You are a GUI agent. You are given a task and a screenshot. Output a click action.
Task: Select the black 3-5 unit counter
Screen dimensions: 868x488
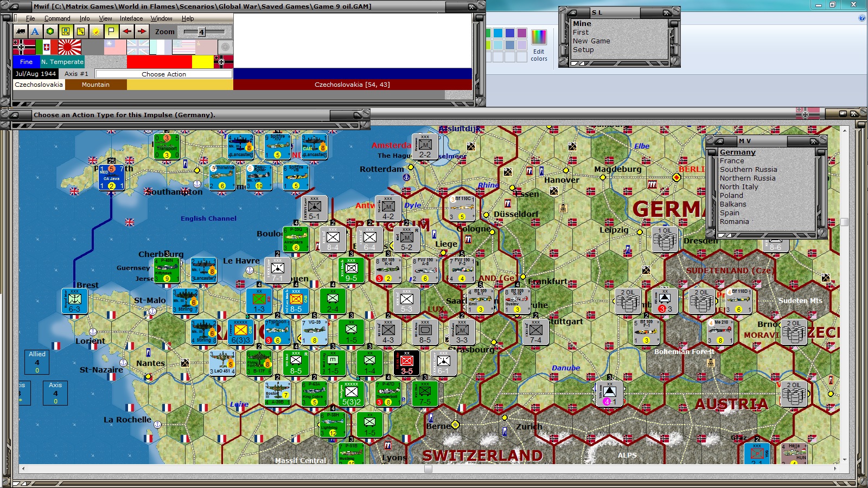point(407,363)
